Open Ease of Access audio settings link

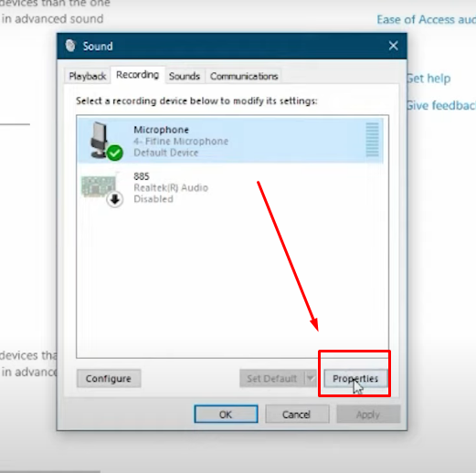tap(427, 19)
